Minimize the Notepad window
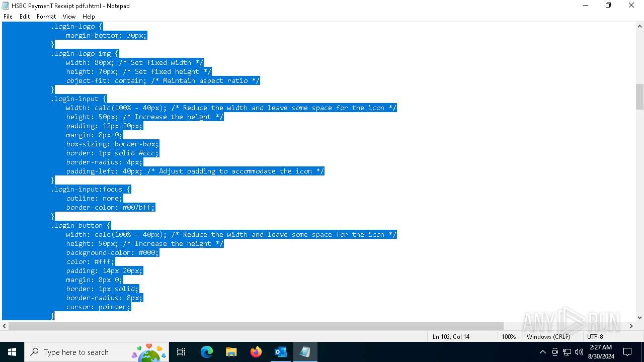Viewport: 644px width, 362px height. 586,6
